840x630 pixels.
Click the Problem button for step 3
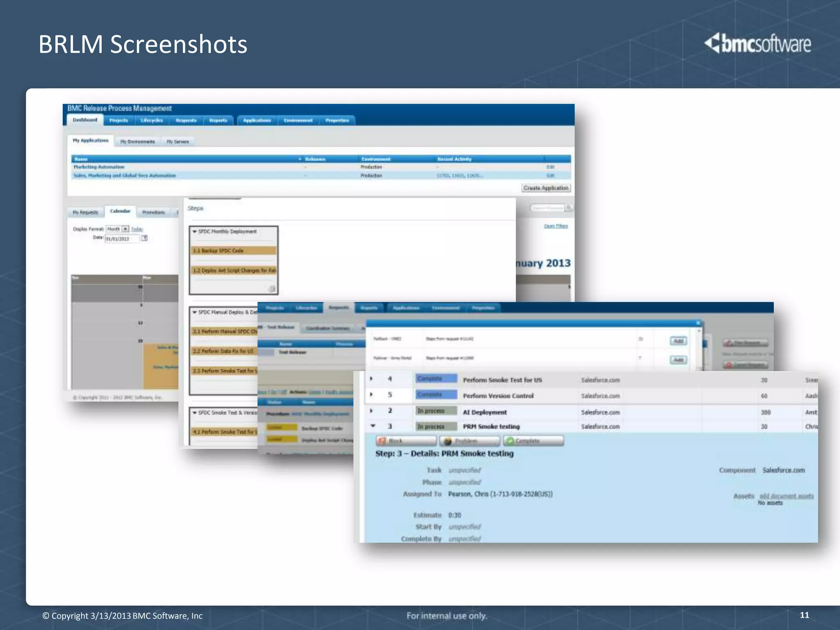[x=470, y=441]
